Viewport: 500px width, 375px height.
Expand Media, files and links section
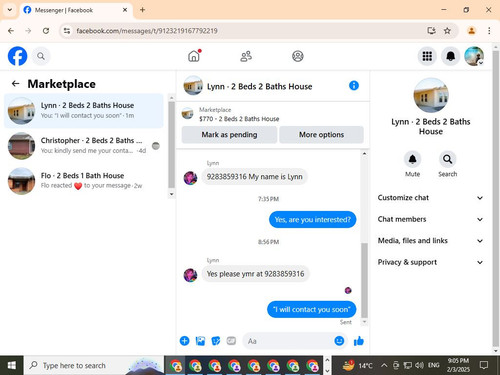click(x=430, y=241)
